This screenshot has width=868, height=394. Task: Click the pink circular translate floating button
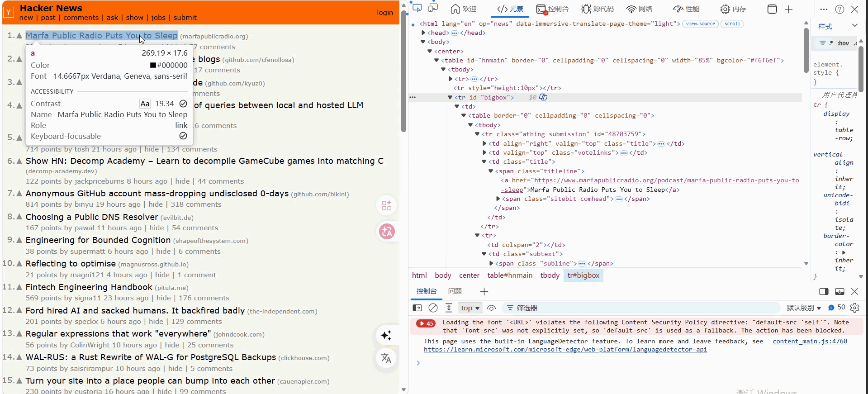pyautogui.click(x=387, y=232)
